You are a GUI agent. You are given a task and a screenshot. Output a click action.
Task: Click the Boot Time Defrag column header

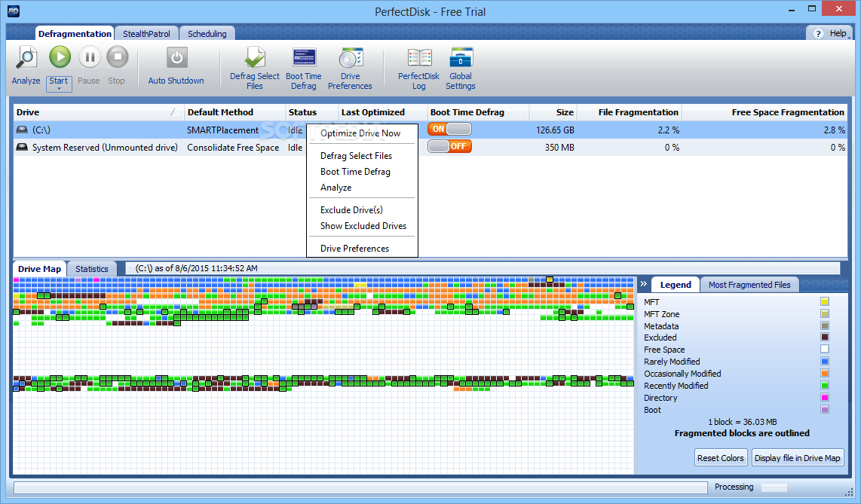(478, 112)
